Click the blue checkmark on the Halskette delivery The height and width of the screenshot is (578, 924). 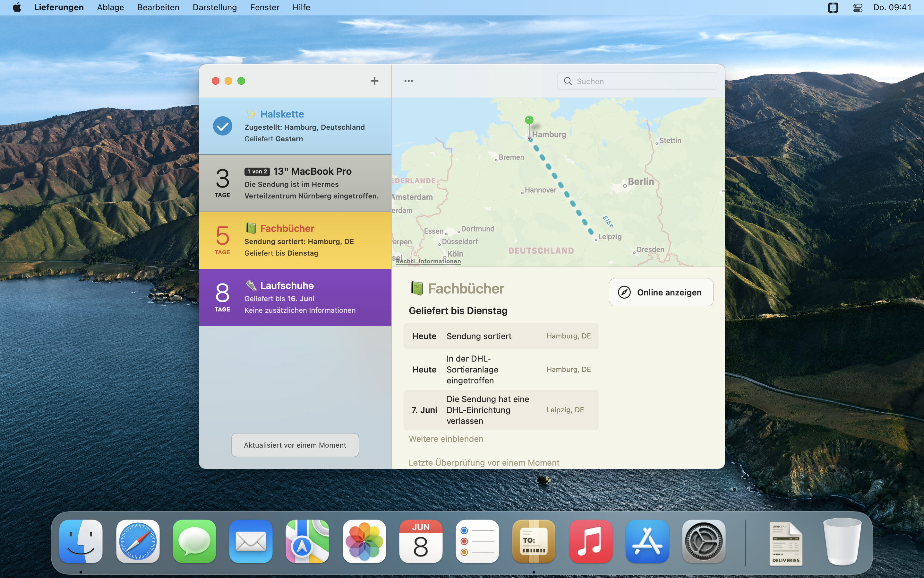(x=223, y=126)
